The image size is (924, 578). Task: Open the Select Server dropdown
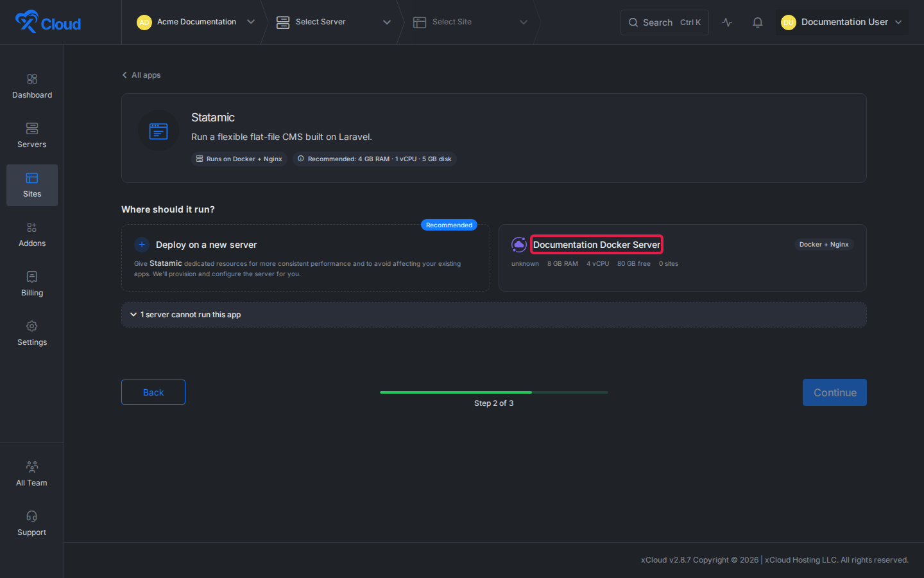pyautogui.click(x=334, y=22)
